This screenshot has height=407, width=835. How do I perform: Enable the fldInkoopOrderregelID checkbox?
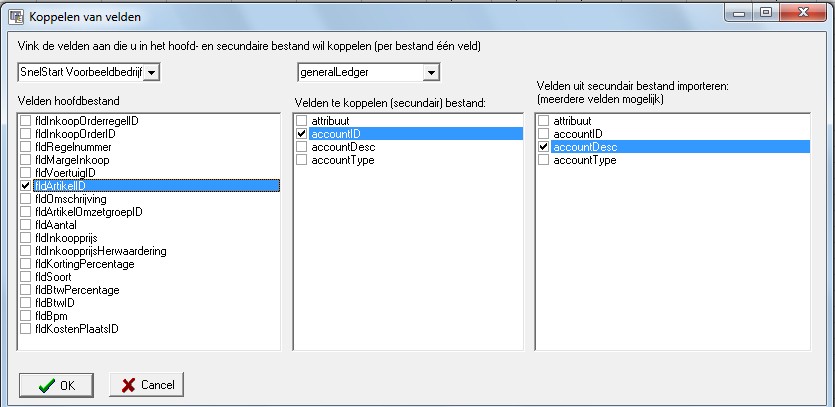click(x=26, y=121)
